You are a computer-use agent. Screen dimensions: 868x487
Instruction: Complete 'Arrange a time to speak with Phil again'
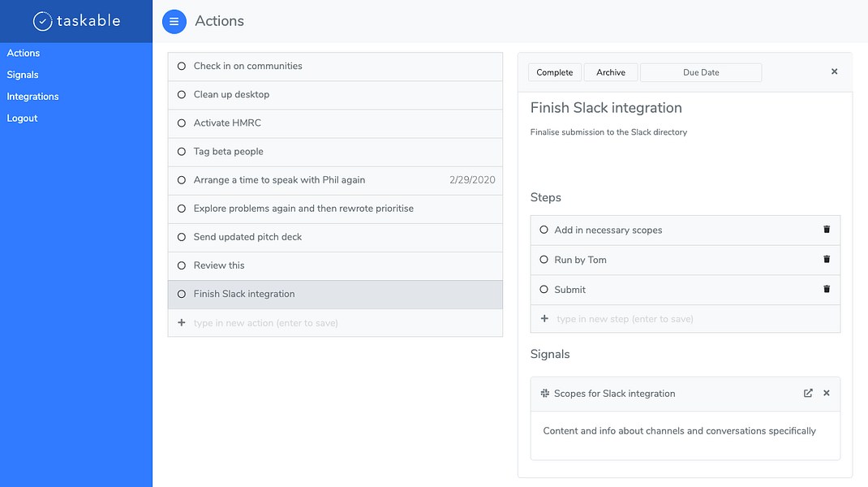tap(182, 180)
